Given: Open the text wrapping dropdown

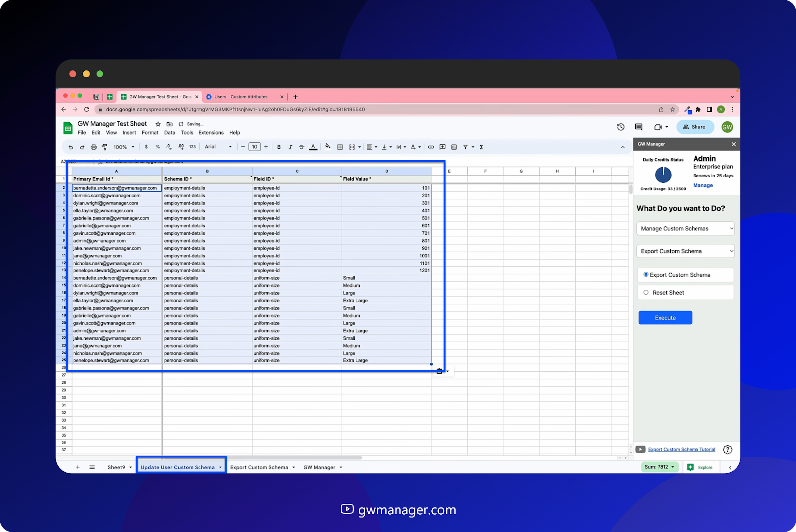Looking at the screenshot, I should [401, 147].
